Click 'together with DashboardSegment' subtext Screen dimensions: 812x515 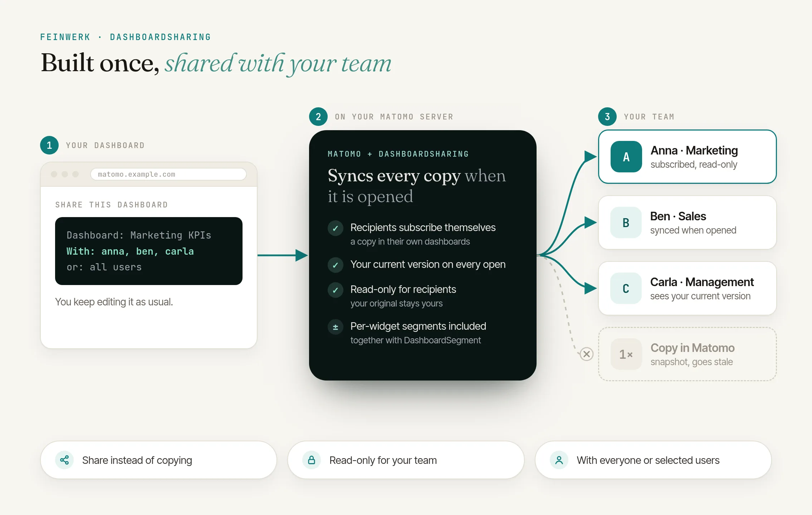click(416, 340)
